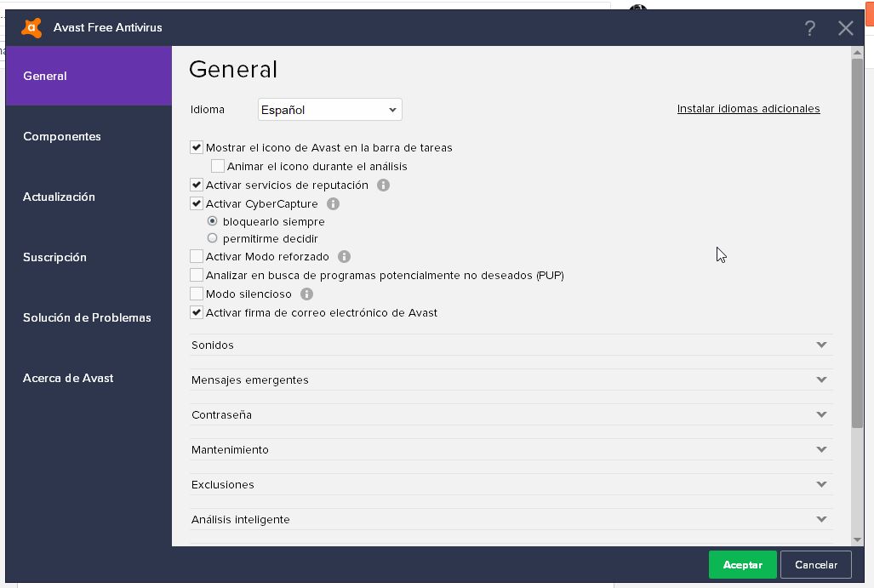The image size is (874, 588).
Task: Click info icon beside reputation services
Action: point(383,186)
